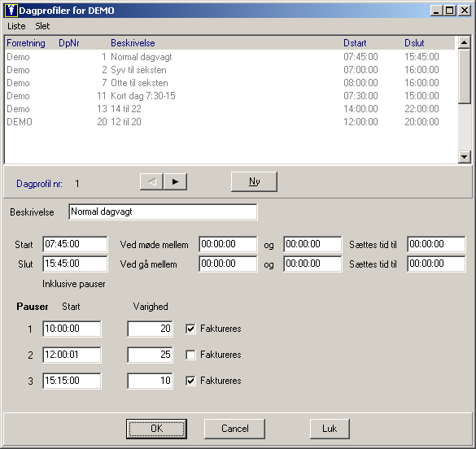Screen dimensions: 476x449
Task: Click the list scrollbar down arrow
Action: point(464,156)
